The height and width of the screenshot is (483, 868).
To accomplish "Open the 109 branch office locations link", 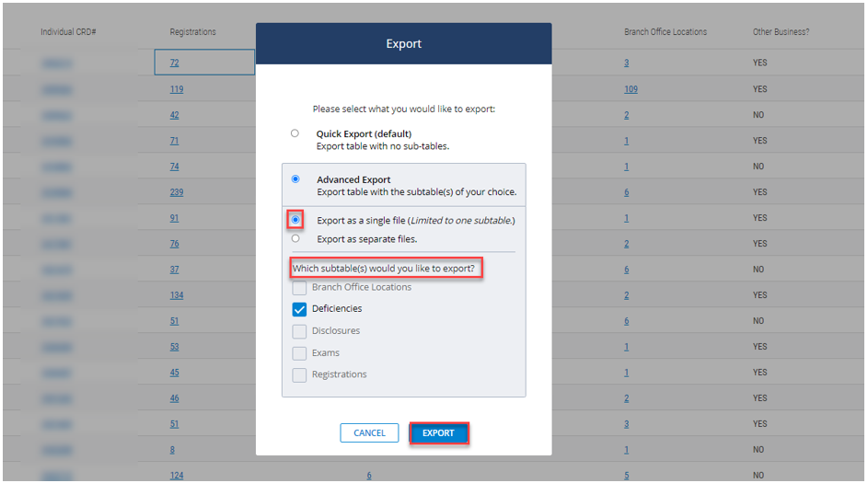I will [631, 89].
